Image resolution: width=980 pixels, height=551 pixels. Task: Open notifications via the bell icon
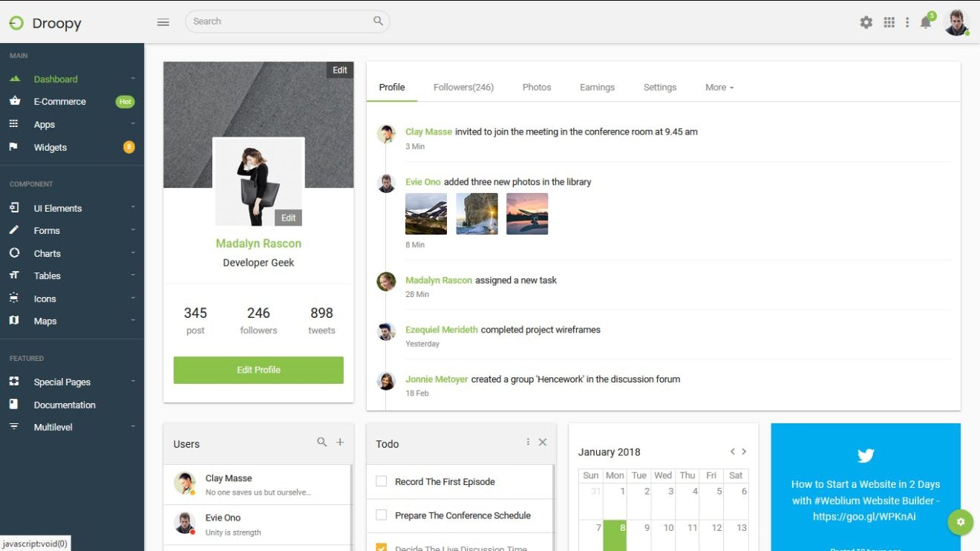click(926, 22)
